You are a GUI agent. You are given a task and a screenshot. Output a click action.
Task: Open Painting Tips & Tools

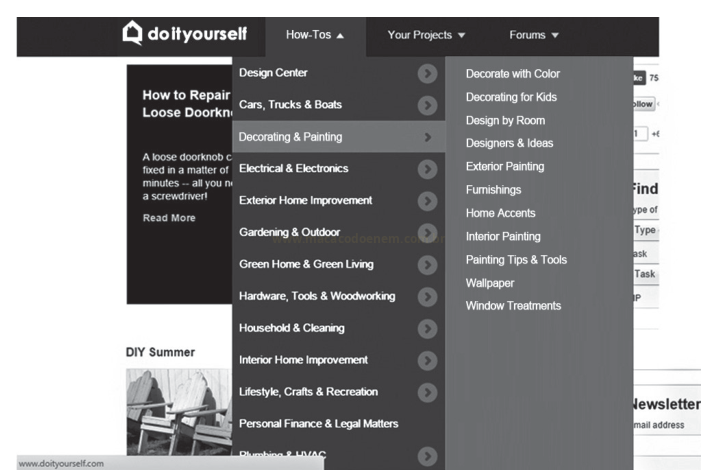[516, 260]
